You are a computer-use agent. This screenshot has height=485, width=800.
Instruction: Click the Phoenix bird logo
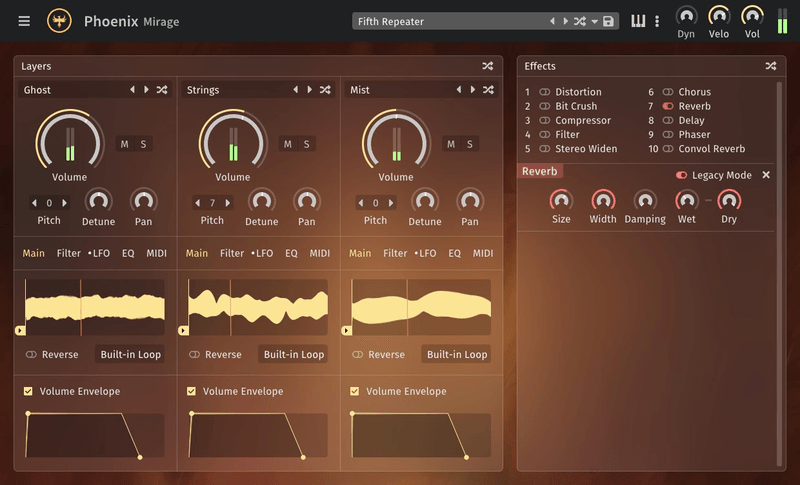tap(59, 21)
